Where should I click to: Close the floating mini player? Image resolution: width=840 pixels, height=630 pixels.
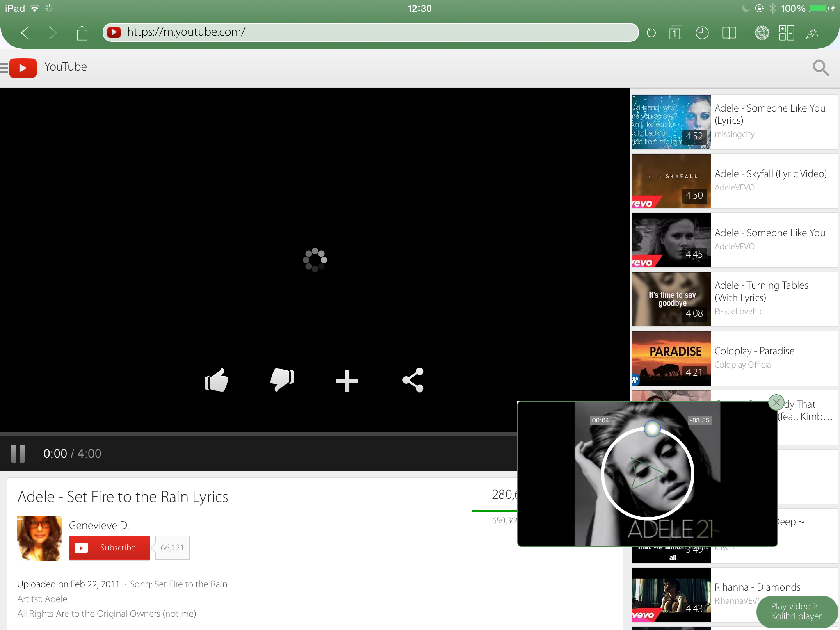point(776,402)
